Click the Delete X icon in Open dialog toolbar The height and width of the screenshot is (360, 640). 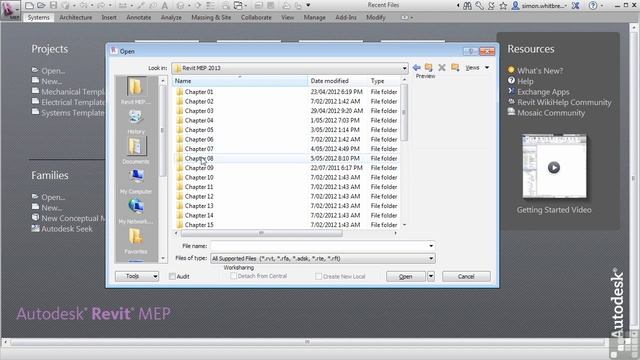pyautogui.click(x=442, y=67)
